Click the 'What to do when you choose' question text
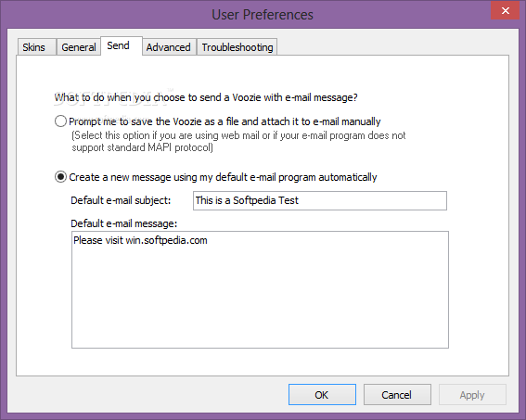Screen dimensions: 526x420 [206, 97]
